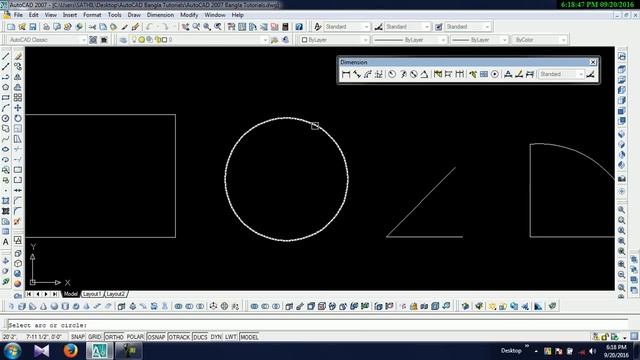
Task: Open the AutoCAD Classic workspace dropdown
Action: 47,40
